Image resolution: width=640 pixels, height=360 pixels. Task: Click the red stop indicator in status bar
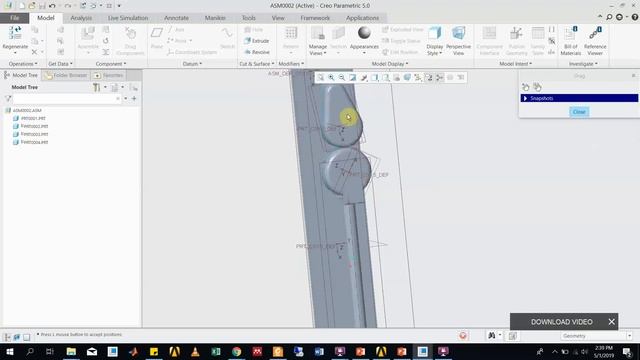pos(463,336)
